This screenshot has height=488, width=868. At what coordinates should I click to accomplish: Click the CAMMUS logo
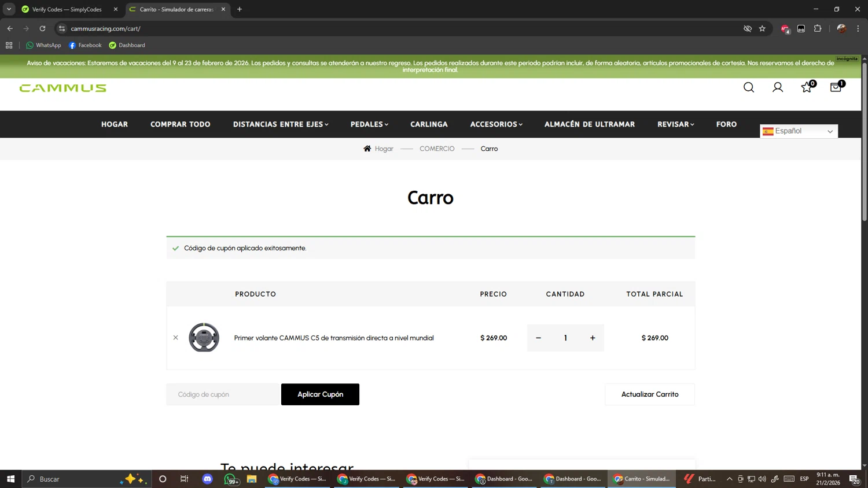click(62, 88)
